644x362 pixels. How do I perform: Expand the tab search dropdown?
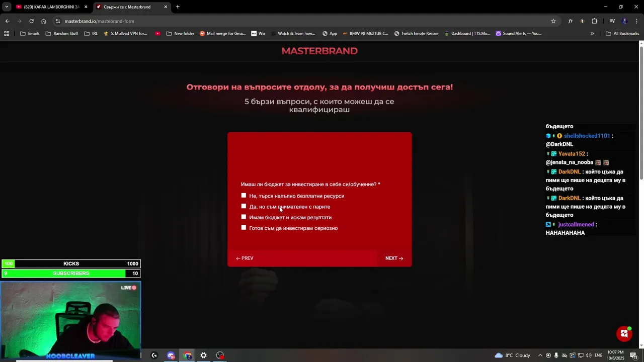[7, 7]
